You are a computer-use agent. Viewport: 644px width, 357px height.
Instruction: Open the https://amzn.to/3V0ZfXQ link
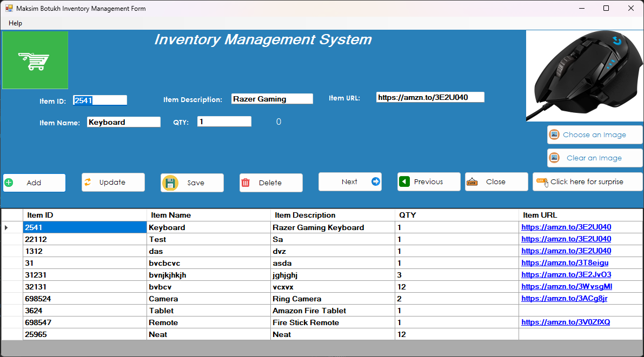(566, 322)
